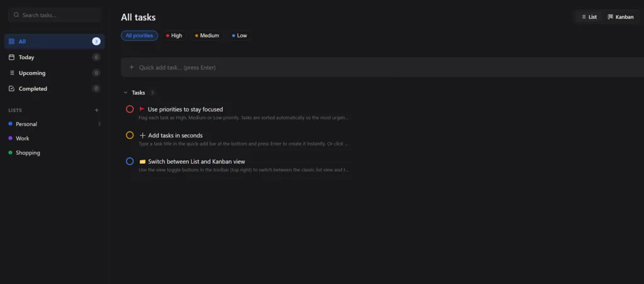
Task: Click the folder emoji on Kanban view task
Action: pos(143,162)
